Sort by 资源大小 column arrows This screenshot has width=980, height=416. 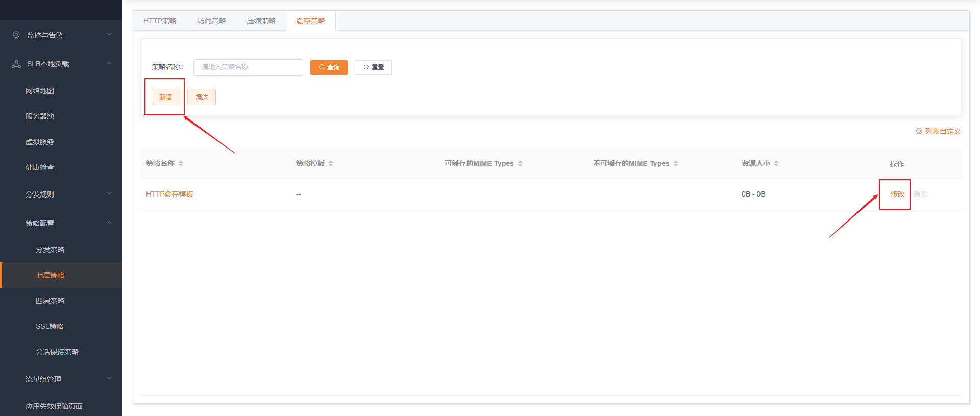pyautogui.click(x=776, y=163)
